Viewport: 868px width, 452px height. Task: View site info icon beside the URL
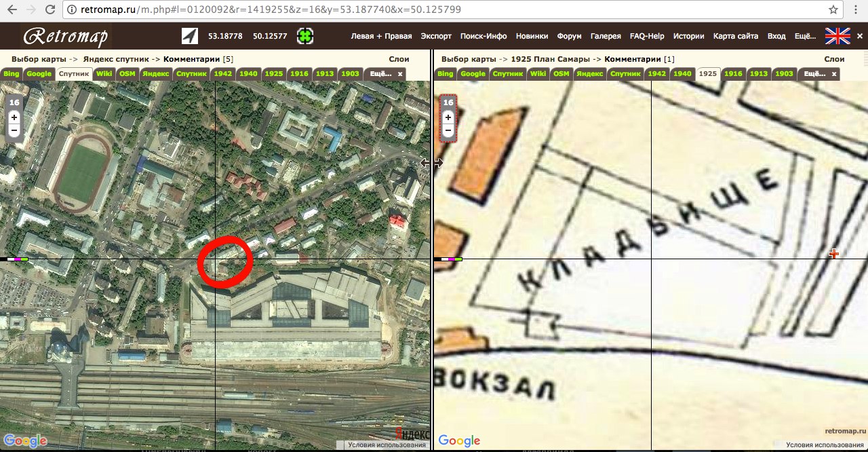pyautogui.click(x=73, y=10)
